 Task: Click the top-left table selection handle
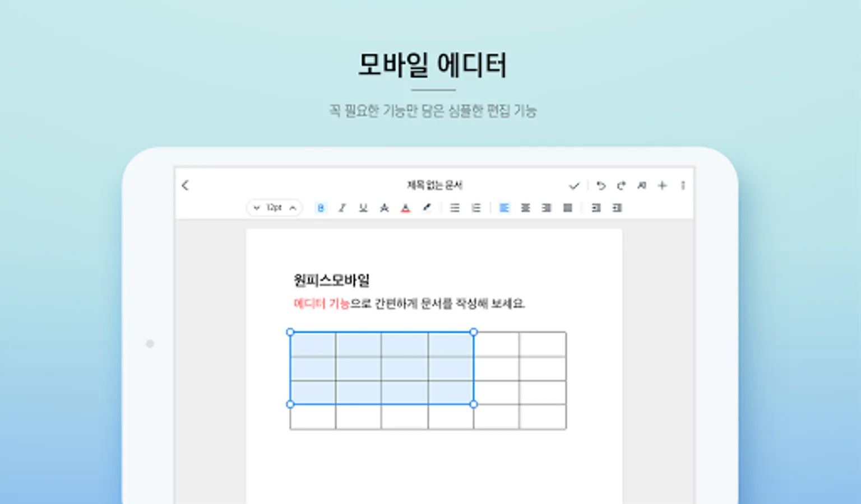(290, 332)
